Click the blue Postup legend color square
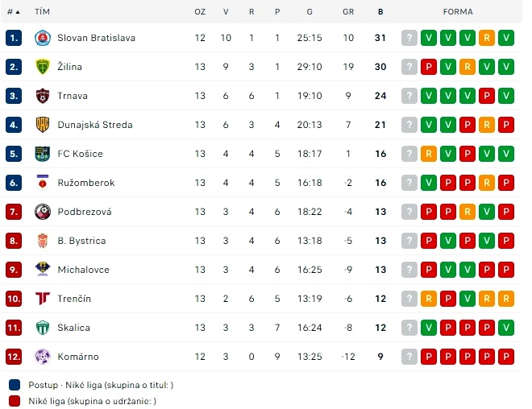The width and height of the screenshot is (532, 409). (14, 385)
